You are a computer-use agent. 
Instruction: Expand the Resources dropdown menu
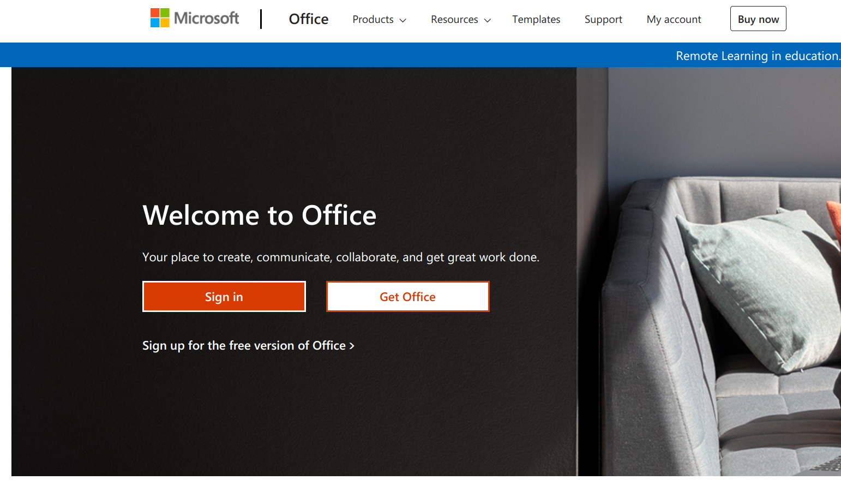pyautogui.click(x=461, y=20)
